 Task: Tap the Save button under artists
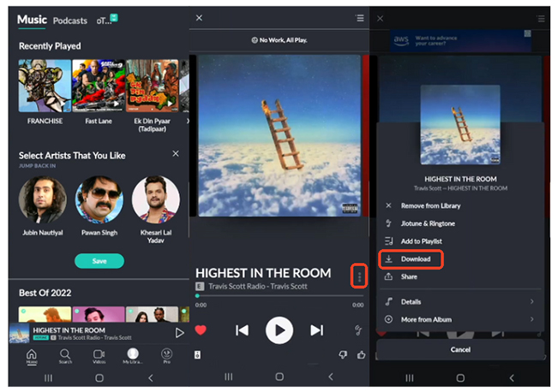click(x=99, y=261)
